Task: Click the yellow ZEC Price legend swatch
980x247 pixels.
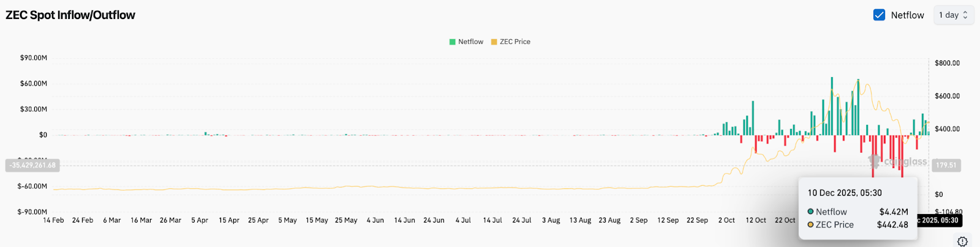Action: (x=494, y=42)
